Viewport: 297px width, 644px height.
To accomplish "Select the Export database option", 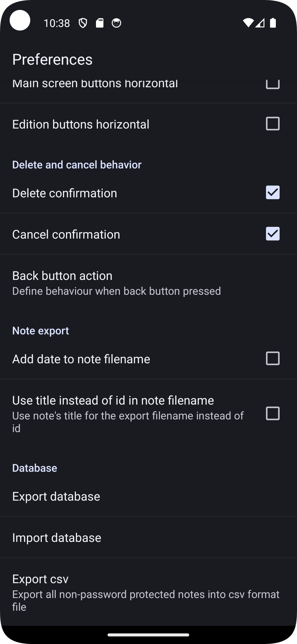I will point(56,496).
